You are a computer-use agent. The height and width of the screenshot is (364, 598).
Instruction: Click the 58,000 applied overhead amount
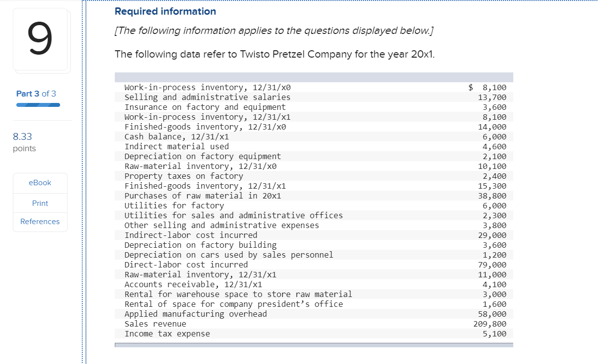point(492,314)
